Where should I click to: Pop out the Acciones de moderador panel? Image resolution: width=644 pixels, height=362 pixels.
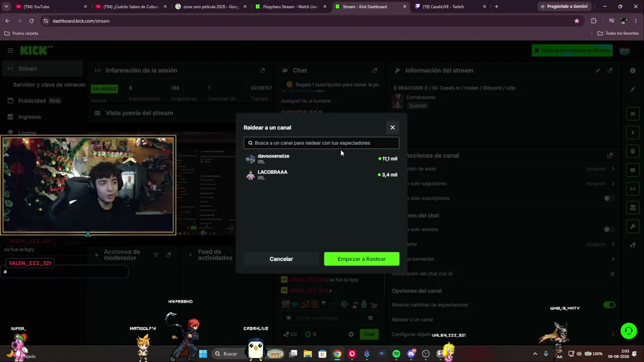click(168, 255)
